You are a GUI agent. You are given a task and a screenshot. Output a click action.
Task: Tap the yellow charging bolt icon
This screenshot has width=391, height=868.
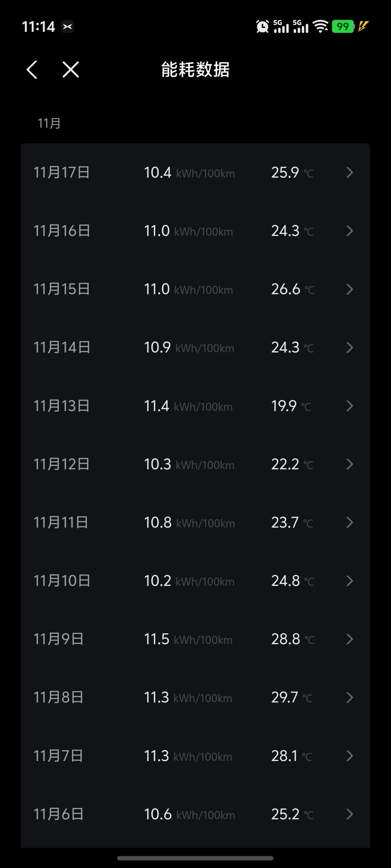pyautogui.click(x=363, y=26)
